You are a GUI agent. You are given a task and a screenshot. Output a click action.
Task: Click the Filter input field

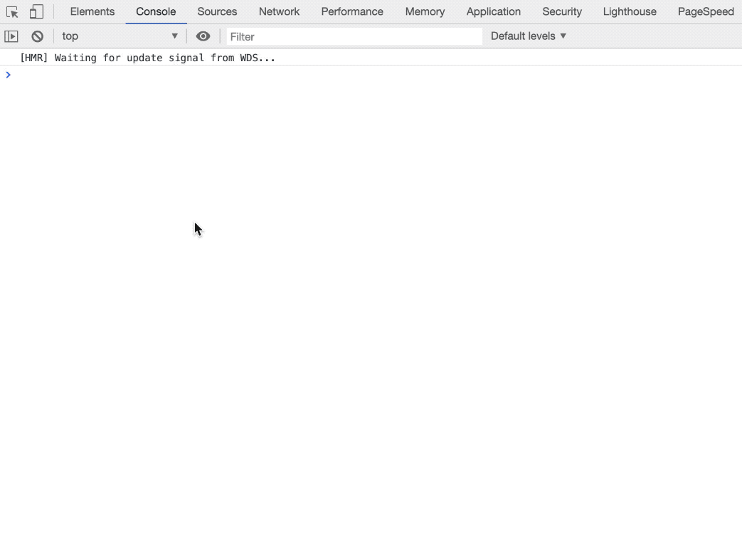click(354, 36)
